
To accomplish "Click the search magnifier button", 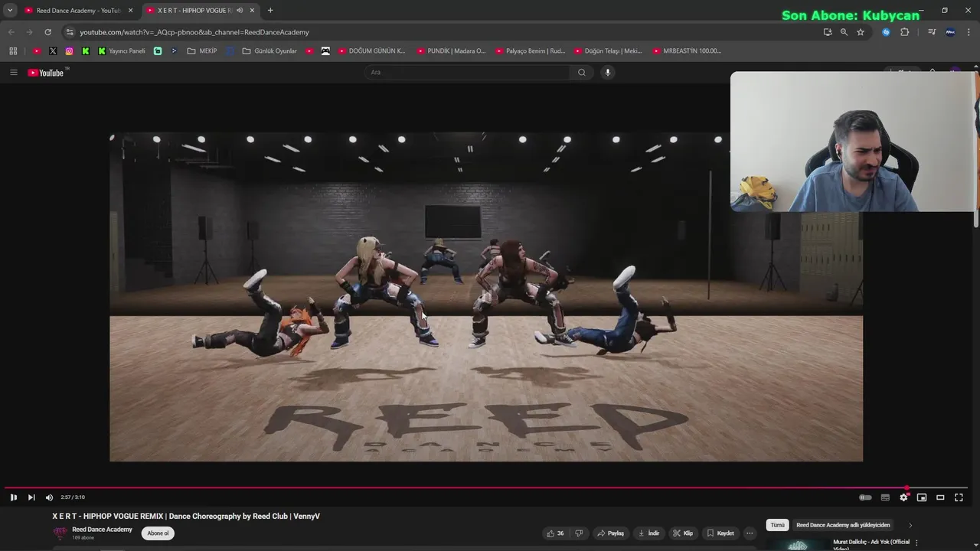I will tap(582, 73).
